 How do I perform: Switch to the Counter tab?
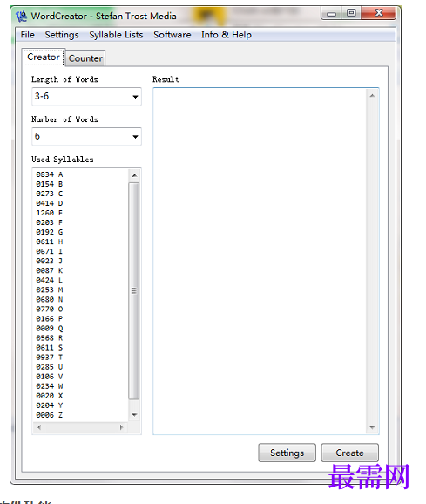coord(85,58)
